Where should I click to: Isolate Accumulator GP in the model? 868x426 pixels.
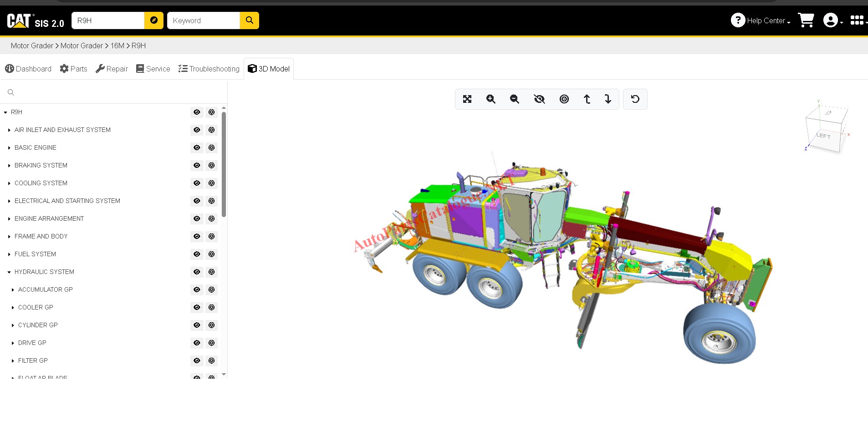[x=212, y=289]
